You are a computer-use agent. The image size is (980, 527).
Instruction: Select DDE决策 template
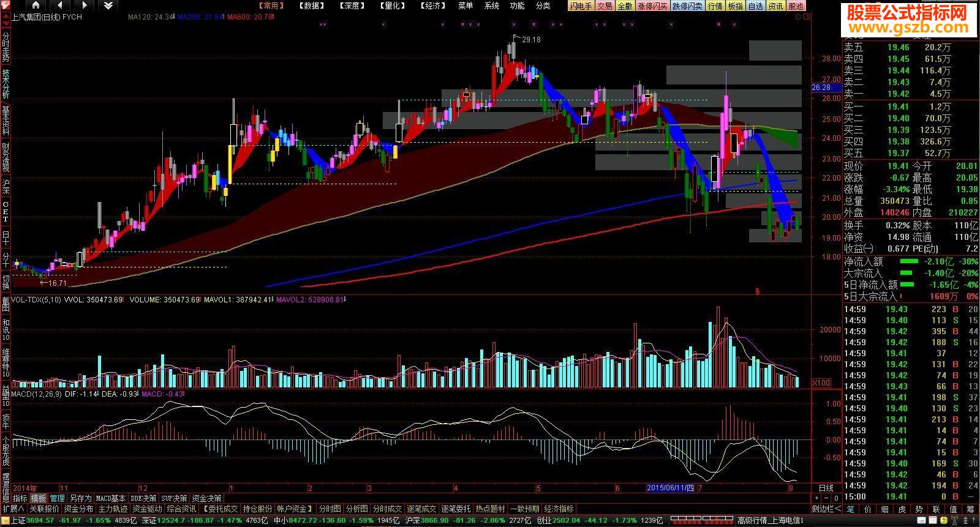[143, 498]
